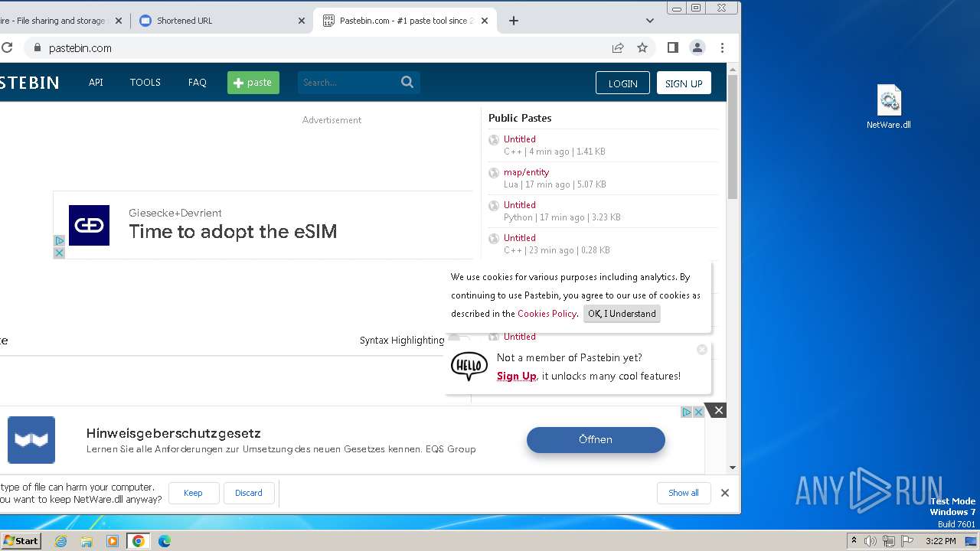Click the scrollbar up arrow
980x551 pixels.
pos(733,69)
